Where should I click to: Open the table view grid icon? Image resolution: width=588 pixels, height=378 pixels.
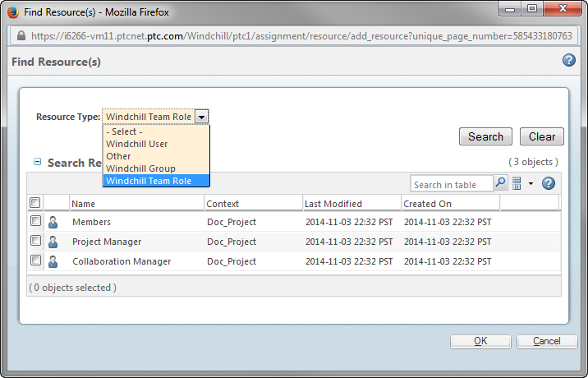tap(517, 183)
